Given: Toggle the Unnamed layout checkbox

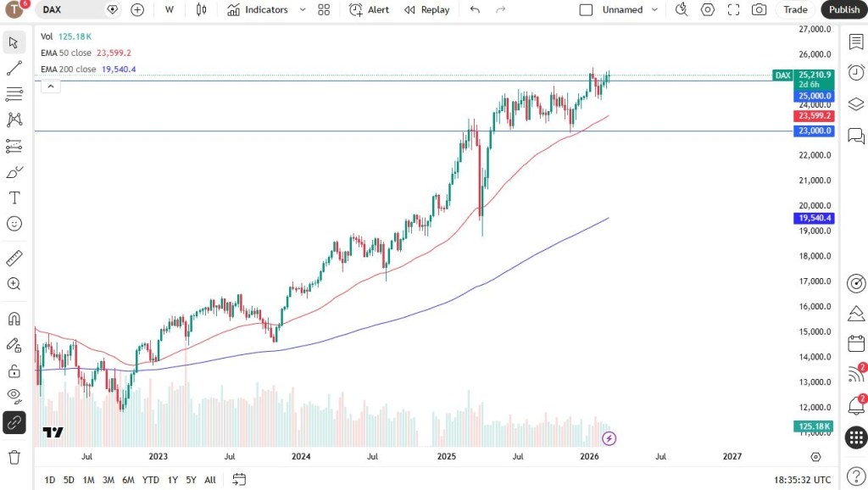Looking at the screenshot, I should point(586,10).
